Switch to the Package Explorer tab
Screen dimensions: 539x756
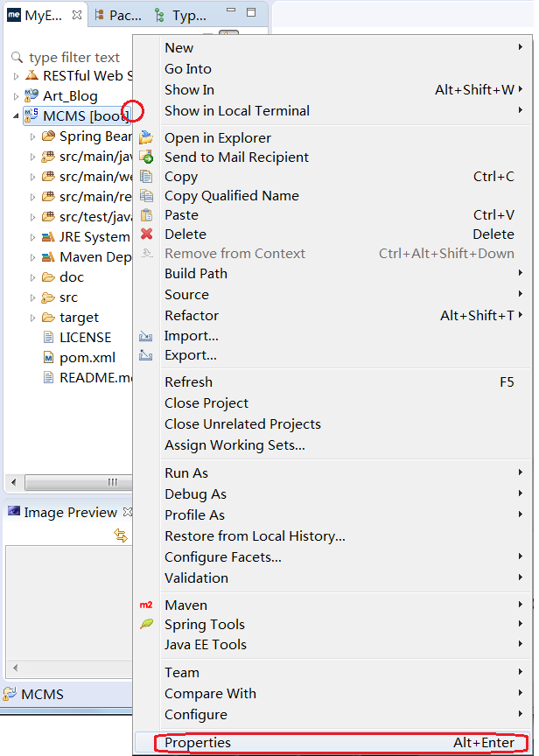pos(118,16)
